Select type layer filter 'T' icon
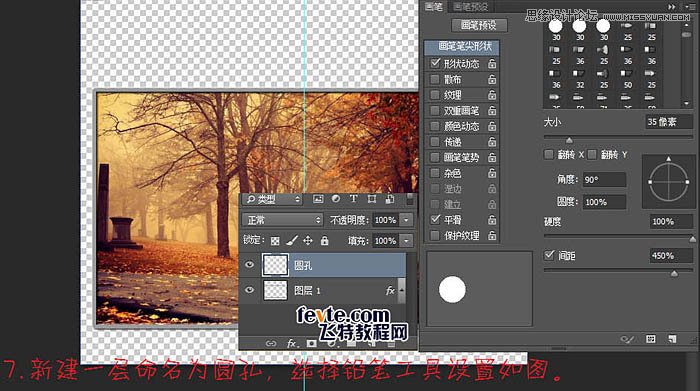The width and height of the screenshot is (700, 391). (353, 199)
